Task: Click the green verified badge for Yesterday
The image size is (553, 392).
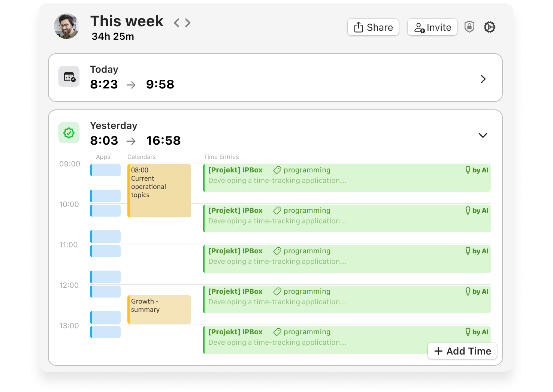Action: point(69,133)
